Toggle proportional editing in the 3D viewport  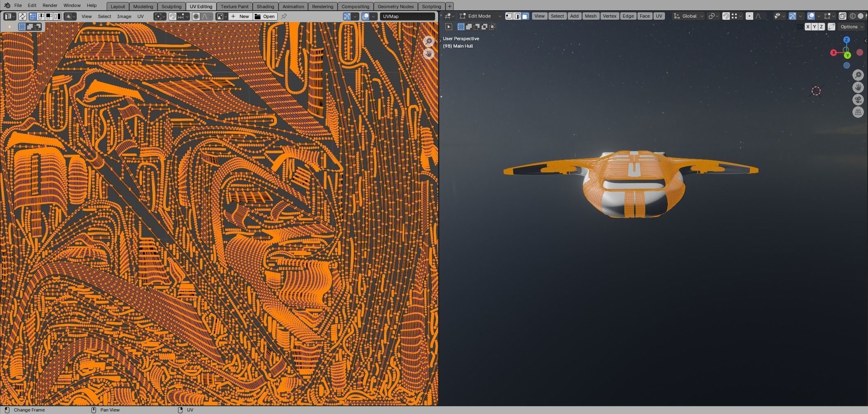click(x=749, y=16)
